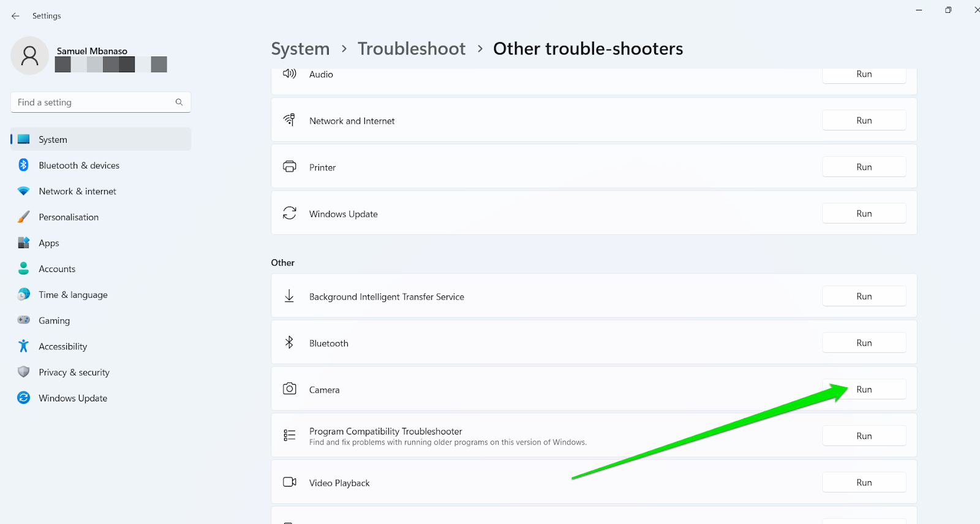Run the Printer troubleshooter
This screenshot has width=980, height=524.
pos(864,167)
